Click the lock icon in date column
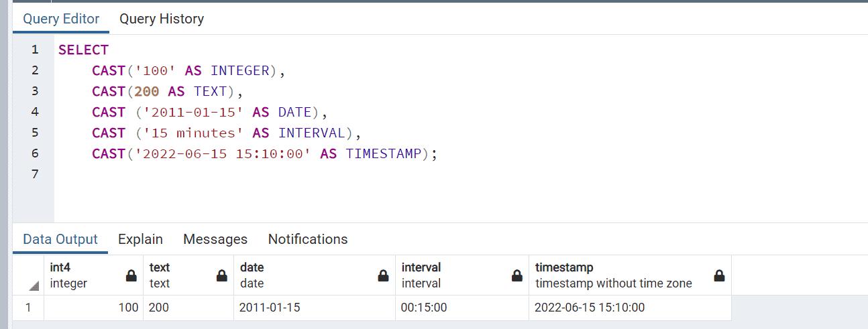Image resolution: width=868 pixels, height=329 pixels. pos(383,275)
